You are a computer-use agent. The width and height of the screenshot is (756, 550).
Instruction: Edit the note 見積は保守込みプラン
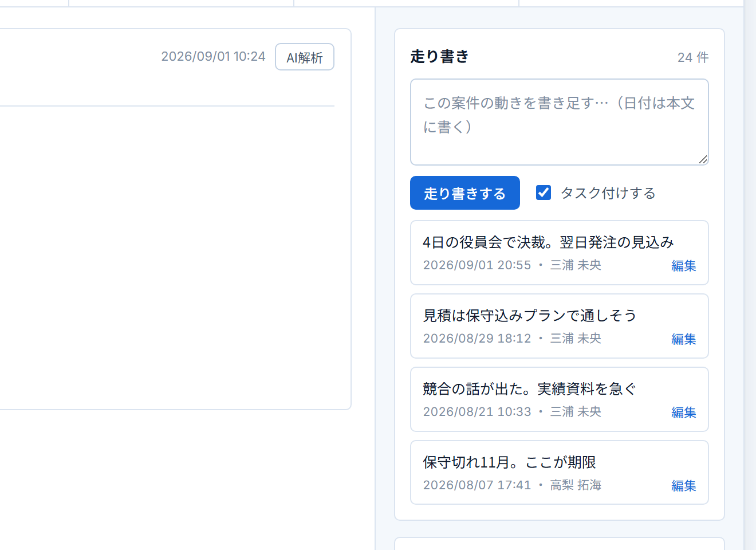click(683, 339)
